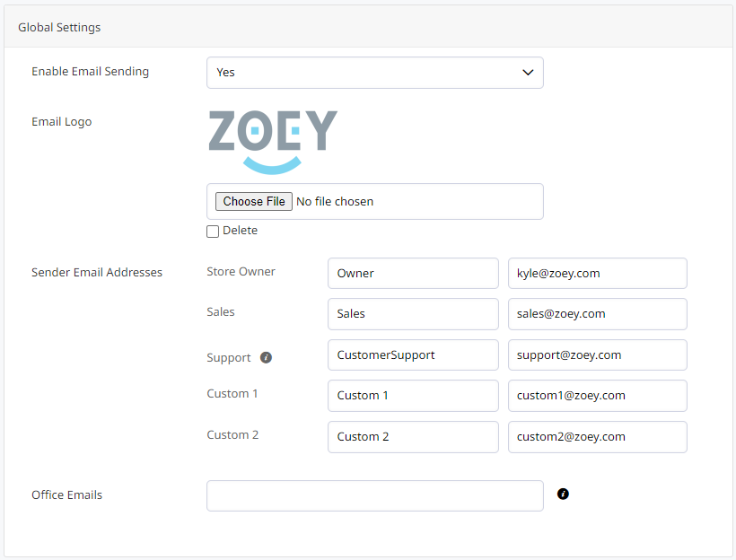736x560 pixels.
Task: Click the Enable Email Sending label
Action: (90, 72)
